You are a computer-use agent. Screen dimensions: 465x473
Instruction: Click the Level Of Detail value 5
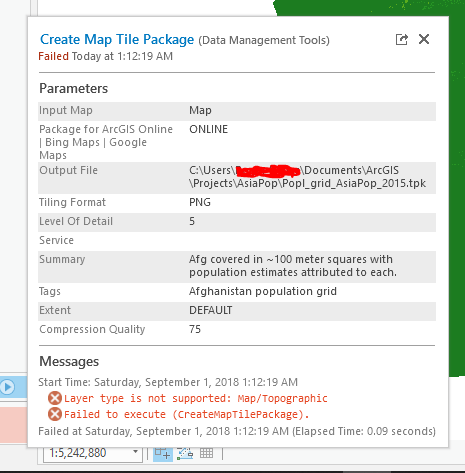pyautogui.click(x=192, y=221)
